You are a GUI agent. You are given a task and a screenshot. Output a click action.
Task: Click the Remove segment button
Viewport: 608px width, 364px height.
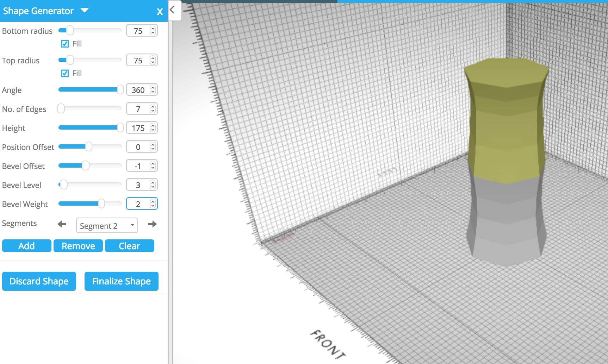pyautogui.click(x=78, y=246)
